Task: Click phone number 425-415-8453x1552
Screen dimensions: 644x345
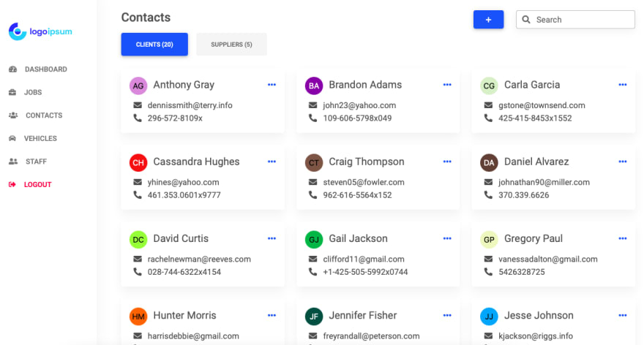Action: tap(535, 118)
